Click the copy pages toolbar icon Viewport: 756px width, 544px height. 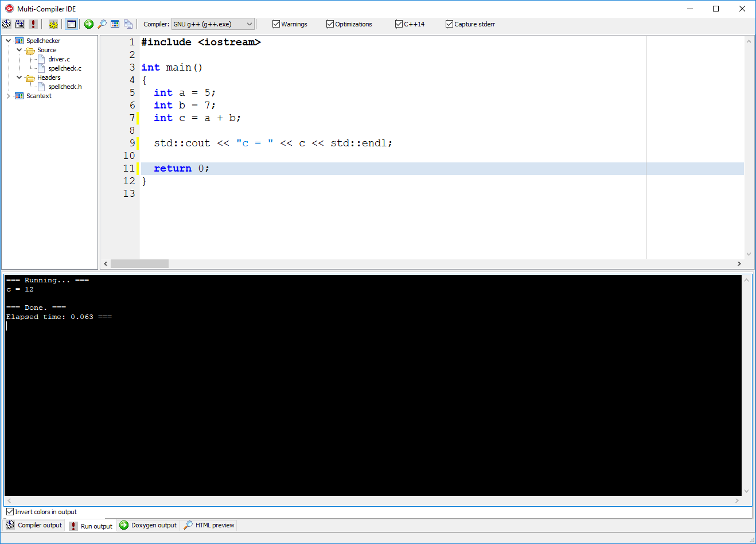point(128,24)
